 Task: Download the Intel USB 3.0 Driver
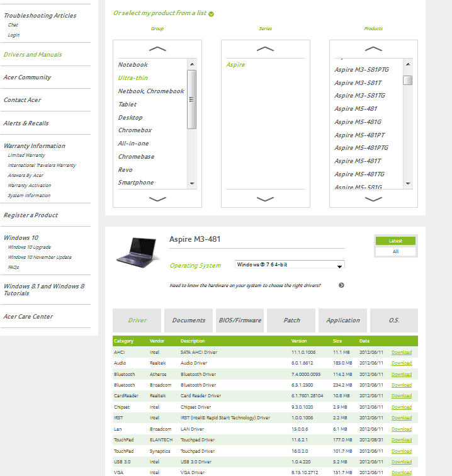tap(401, 462)
